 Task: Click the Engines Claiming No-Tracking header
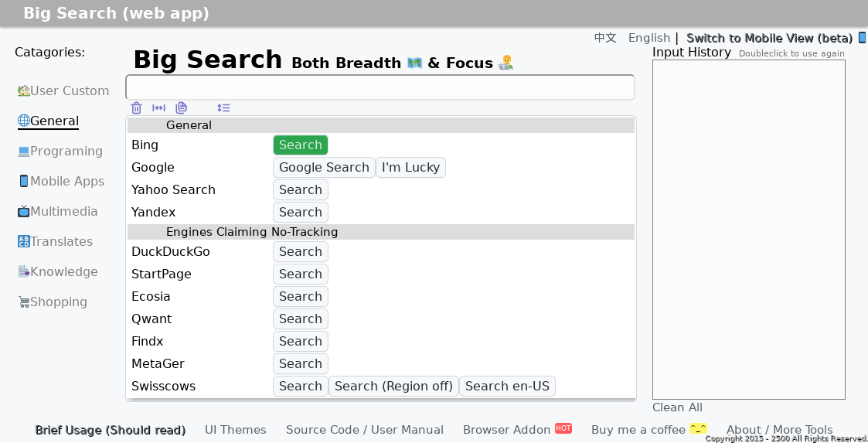pos(381,232)
